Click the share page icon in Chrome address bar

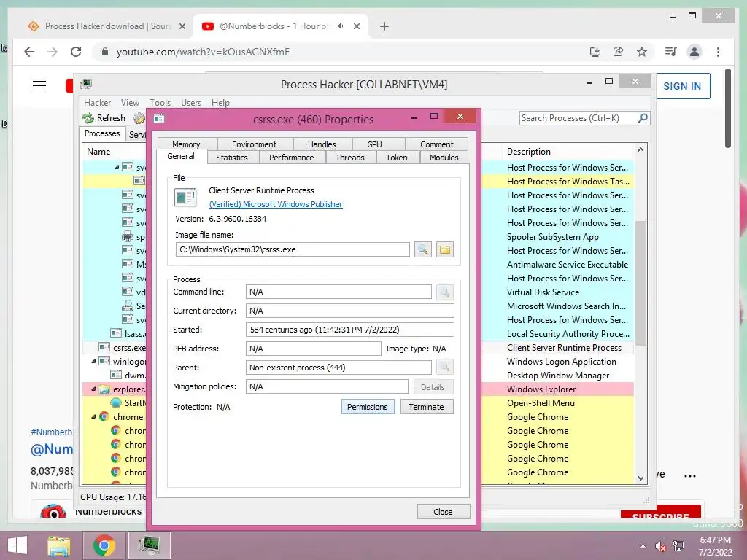pos(619,52)
